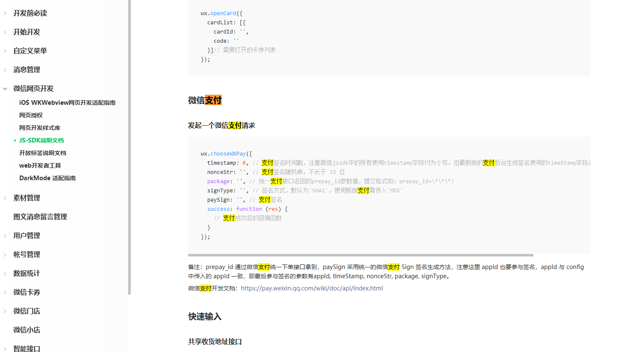Open the 用户管理 menu entry
The height and width of the screenshot is (352, 644).
pos(27,236)
